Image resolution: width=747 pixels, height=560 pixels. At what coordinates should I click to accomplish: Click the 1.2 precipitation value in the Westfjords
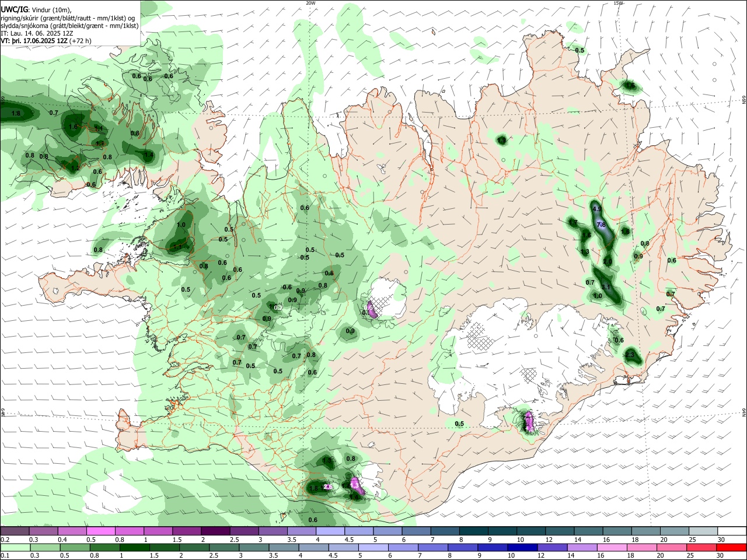tap(75, 168)
